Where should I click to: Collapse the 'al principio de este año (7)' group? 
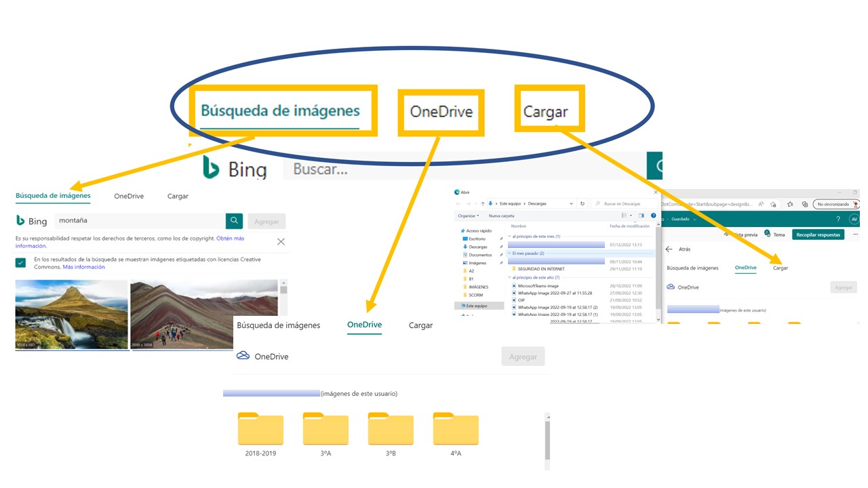(510, 277)
